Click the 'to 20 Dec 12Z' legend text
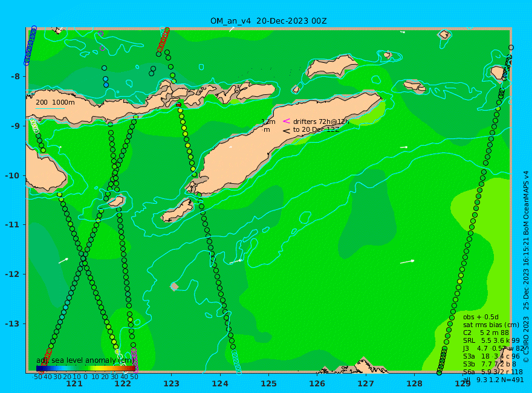Viewport: 532px width, 393px height. [316, 129]
